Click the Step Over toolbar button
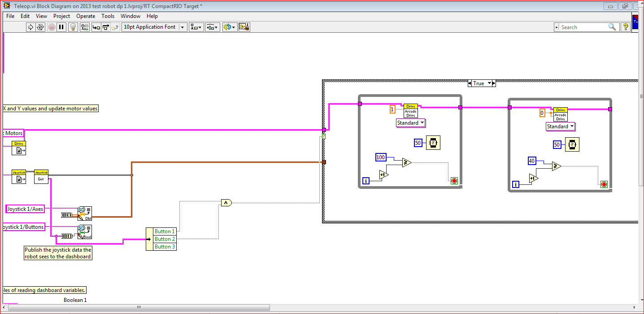 [106, 27]
